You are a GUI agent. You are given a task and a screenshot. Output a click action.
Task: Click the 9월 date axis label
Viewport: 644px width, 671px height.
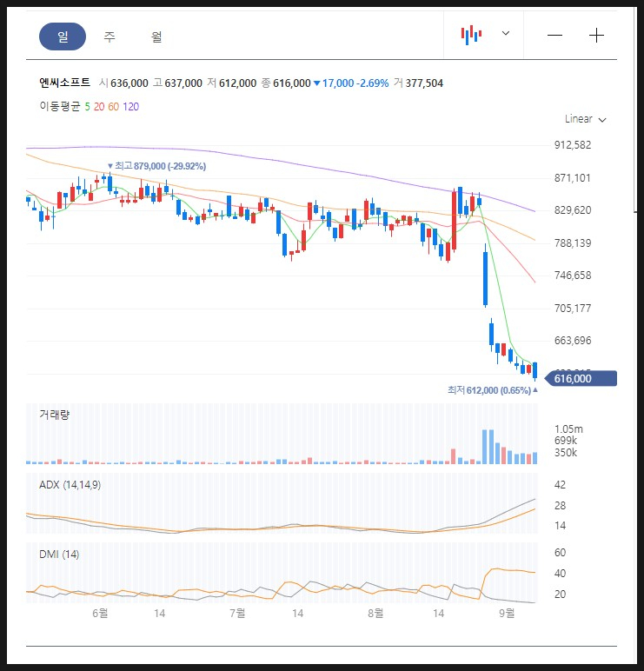(x=507, y=614)
